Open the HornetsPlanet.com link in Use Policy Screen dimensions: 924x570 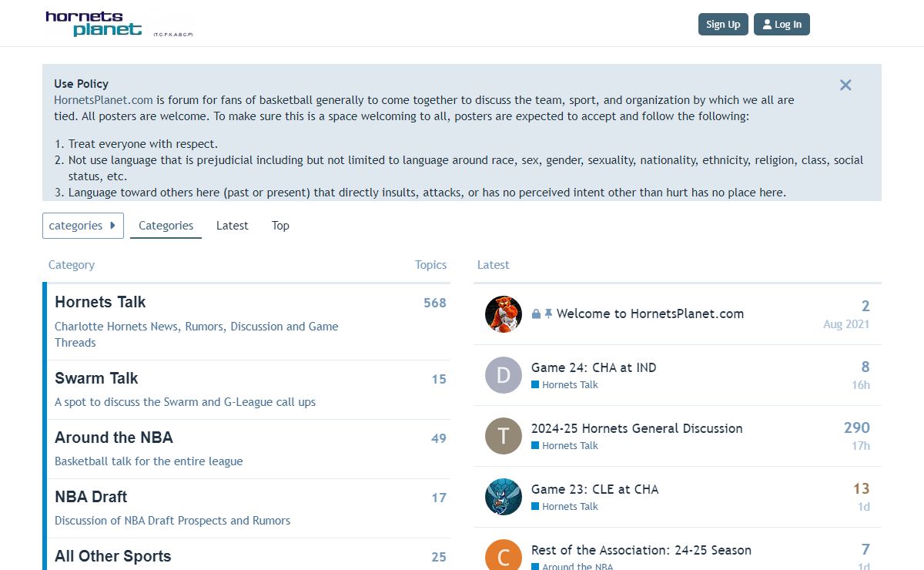pos(103,100)
